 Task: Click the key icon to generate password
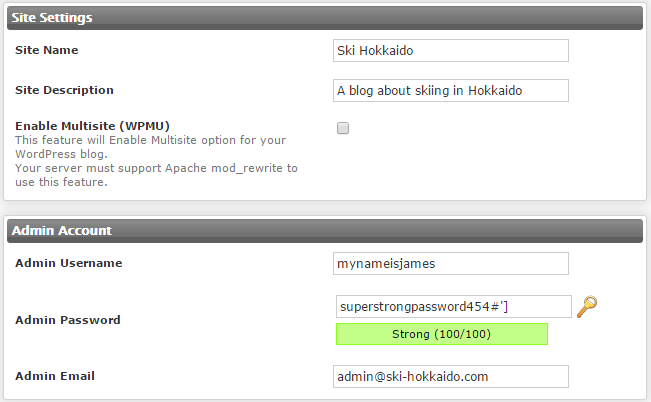[587, 306]
